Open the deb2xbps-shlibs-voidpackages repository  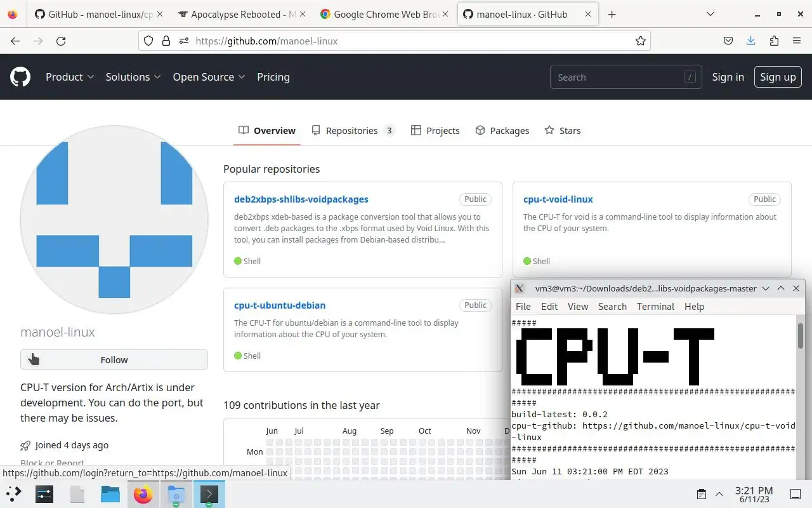pyautogui.click(x=301, y=199)
